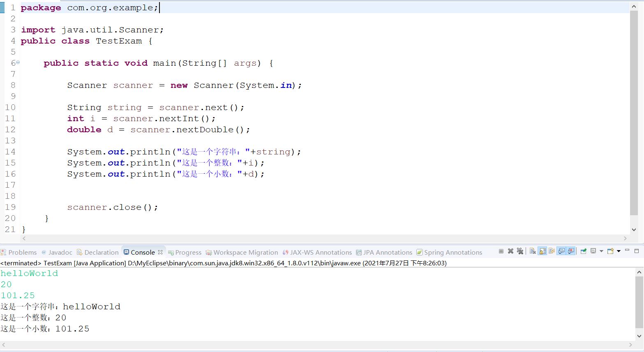
Task: Toggle Scroll Lock in the Console
Action: [543, 252]
